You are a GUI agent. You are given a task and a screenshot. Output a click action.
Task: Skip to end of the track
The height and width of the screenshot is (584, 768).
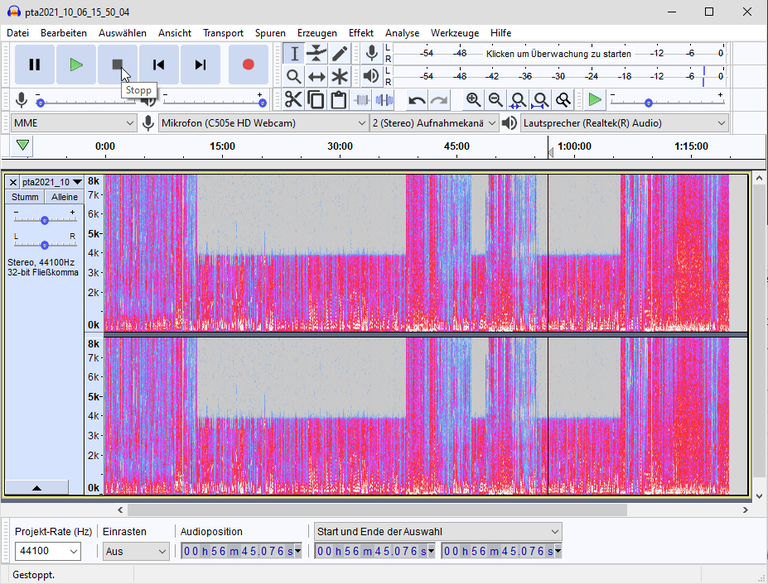click(200, 64)
